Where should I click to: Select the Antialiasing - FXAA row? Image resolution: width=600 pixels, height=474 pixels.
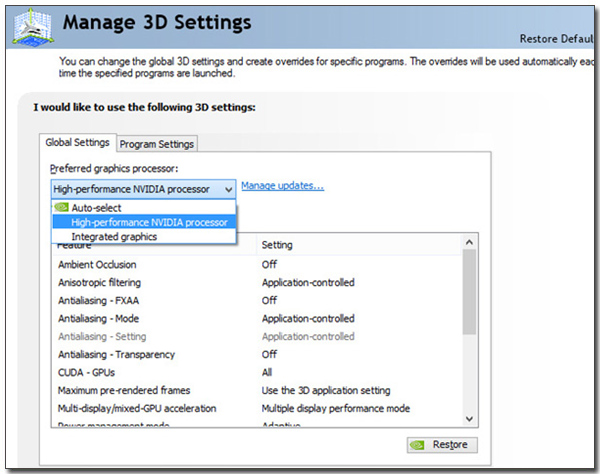257,300
